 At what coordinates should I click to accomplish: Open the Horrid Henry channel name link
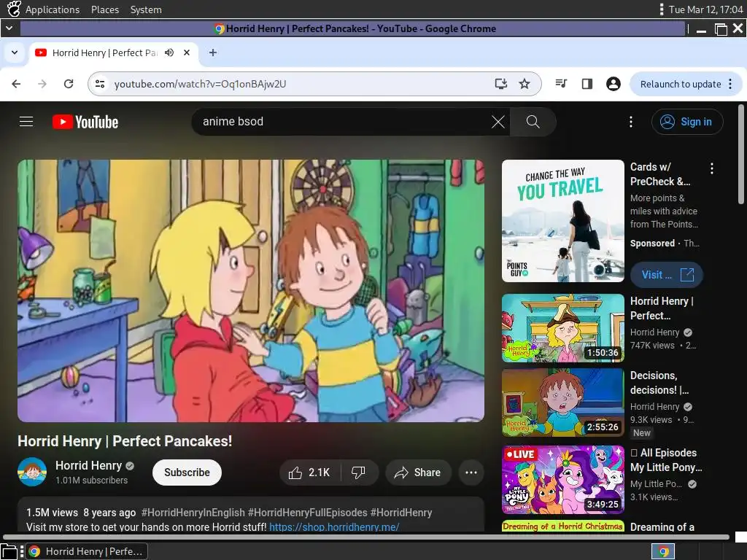pyautogui.click(x=88, y=465)
